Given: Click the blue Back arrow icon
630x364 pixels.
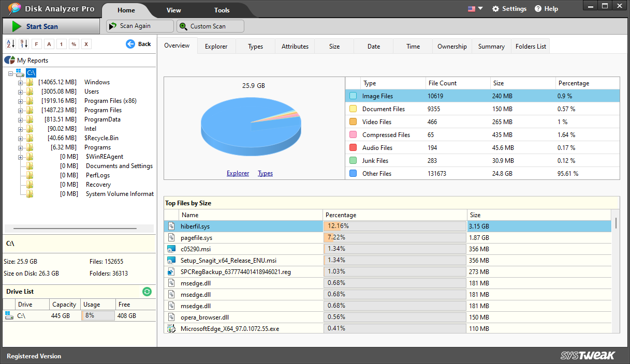Looking at the screenshot, I should tap(130, 44).
